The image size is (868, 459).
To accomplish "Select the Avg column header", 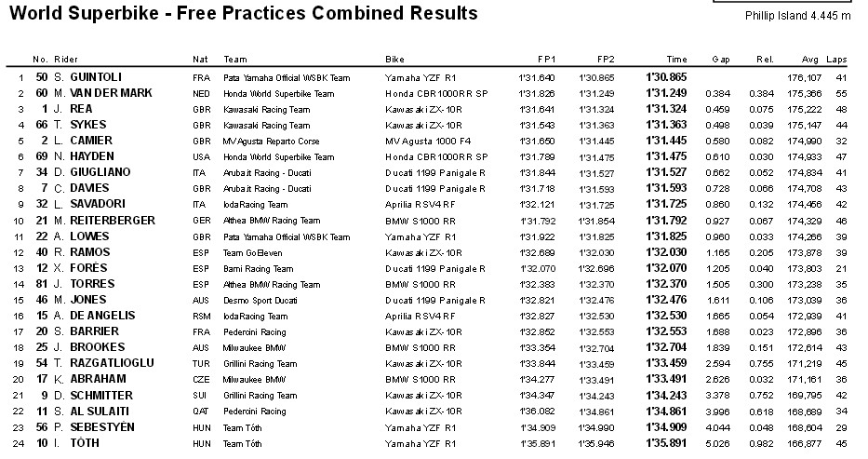I will 810,60.
